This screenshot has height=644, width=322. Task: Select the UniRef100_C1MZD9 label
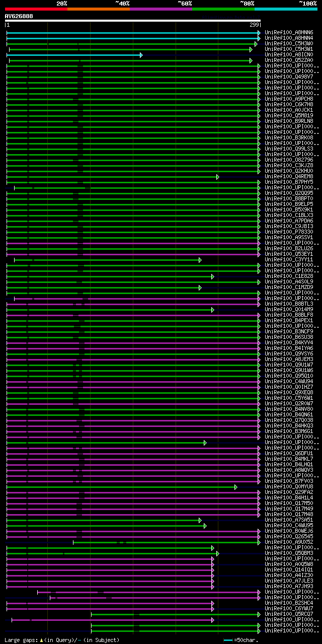(x=289, y=288)
